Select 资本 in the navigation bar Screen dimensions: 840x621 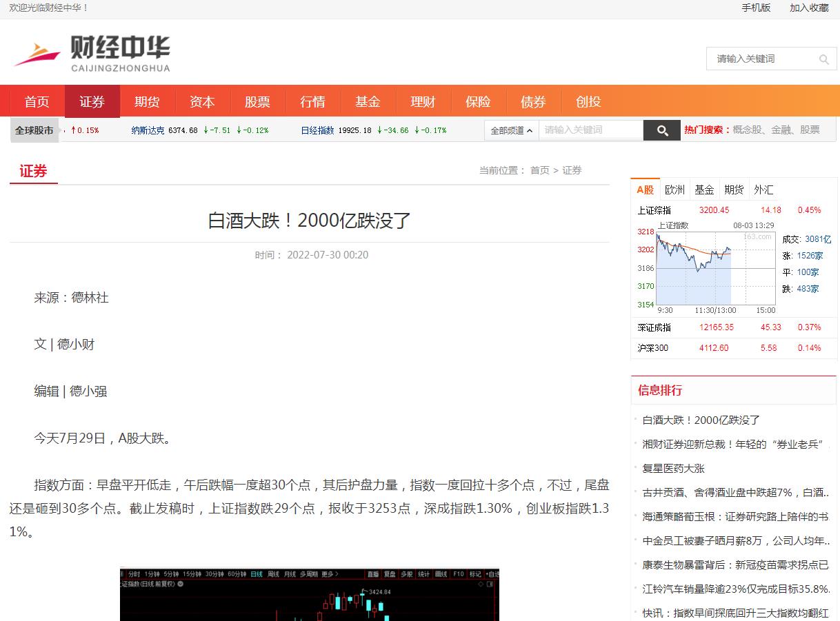click(203, 101)
